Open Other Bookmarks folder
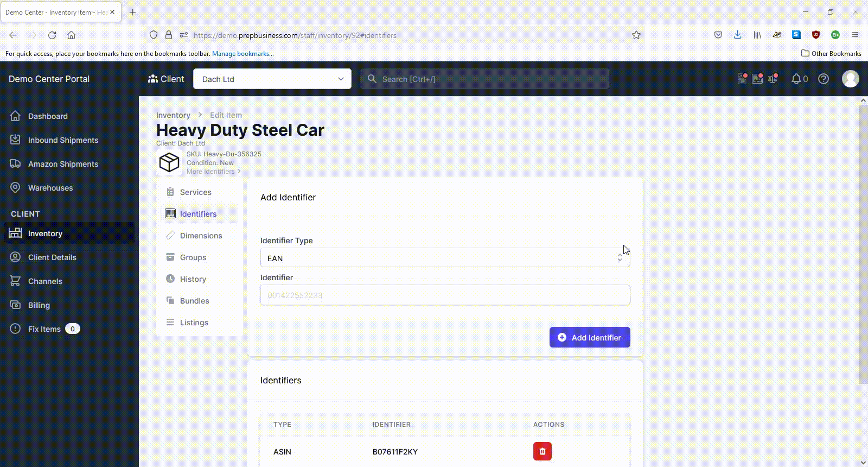 (831, 53)
